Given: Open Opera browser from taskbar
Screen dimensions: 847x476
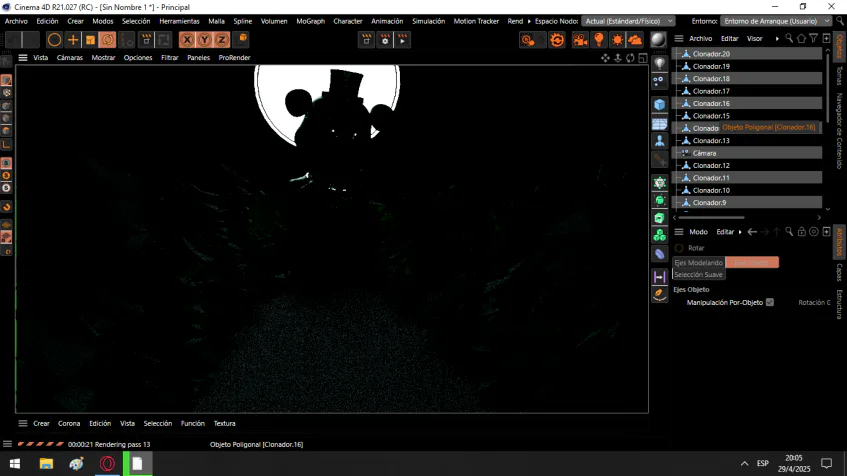Looking at the screenshot, I should coord(107,464).
